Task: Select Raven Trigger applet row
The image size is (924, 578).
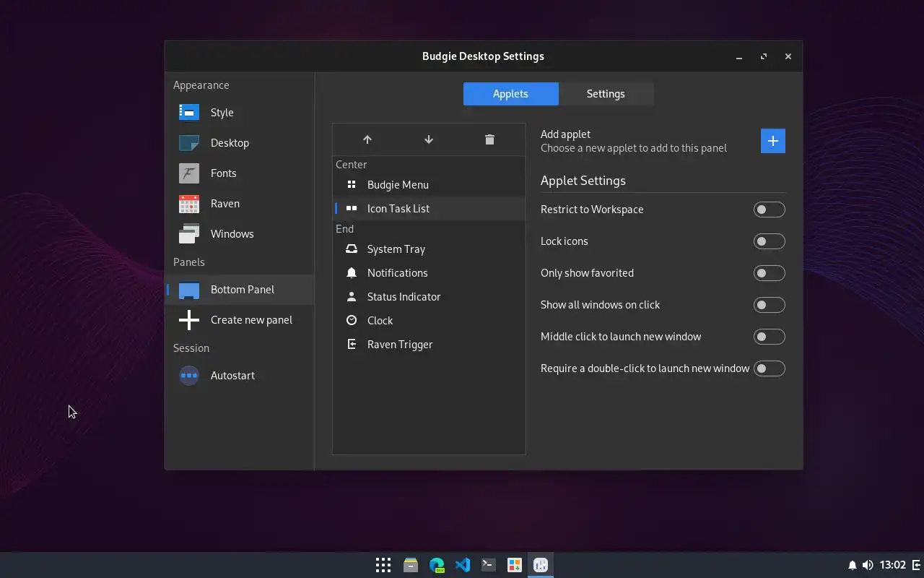Action: (429, 345)
